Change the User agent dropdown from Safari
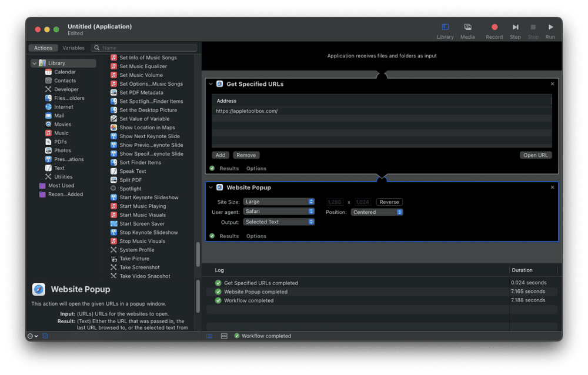The image size is (588, 375). pyautogui.click(x=279, y=212)
